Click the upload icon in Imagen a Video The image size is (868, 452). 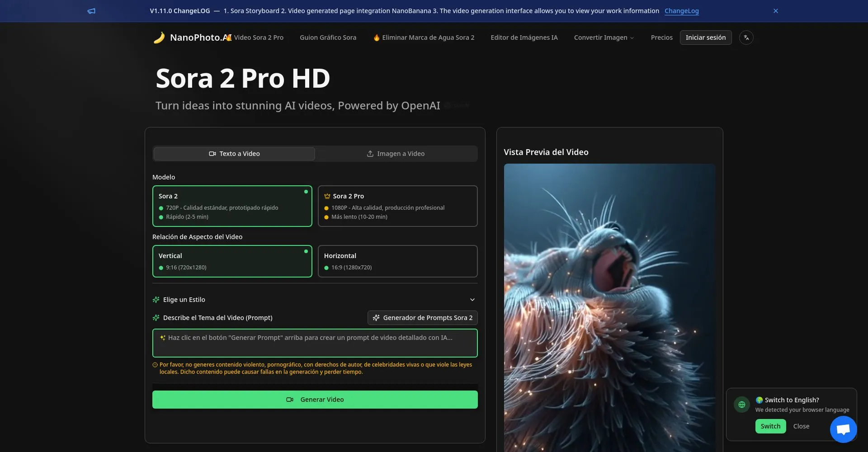pyautogui.click(x=370, y=154)
